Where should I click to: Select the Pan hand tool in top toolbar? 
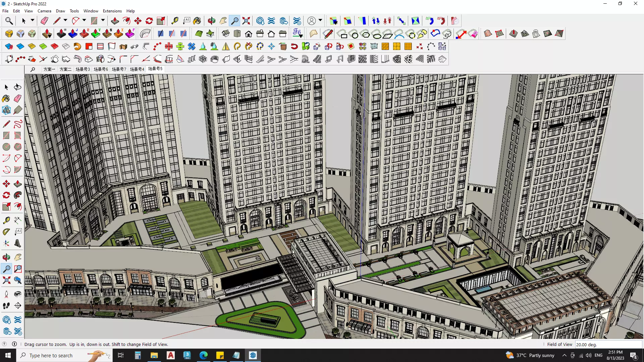[223, 21]
